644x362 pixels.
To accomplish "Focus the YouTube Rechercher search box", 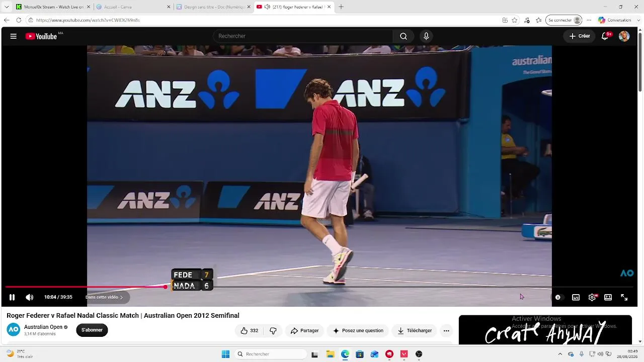I will (303, 36).
